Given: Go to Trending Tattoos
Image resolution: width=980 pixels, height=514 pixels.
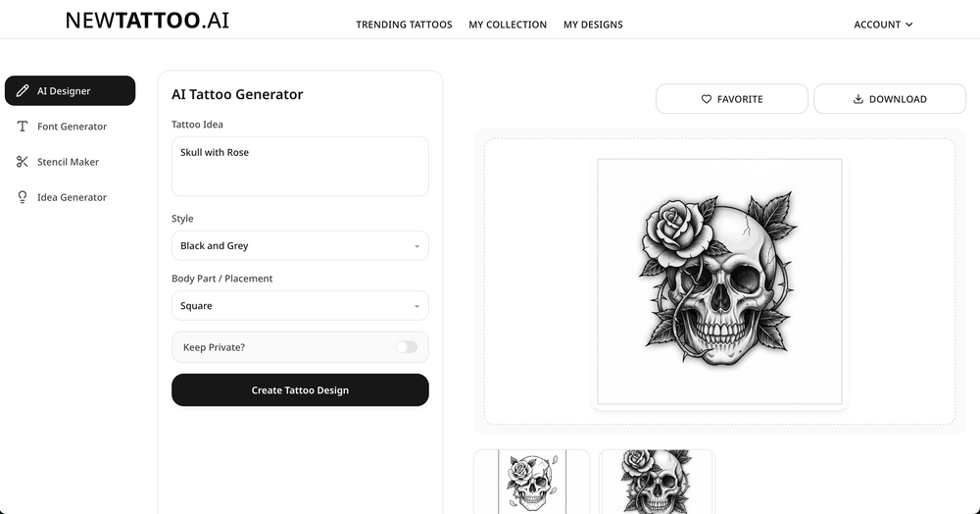Looking at the screenshot, I should [x=404, y=25].
